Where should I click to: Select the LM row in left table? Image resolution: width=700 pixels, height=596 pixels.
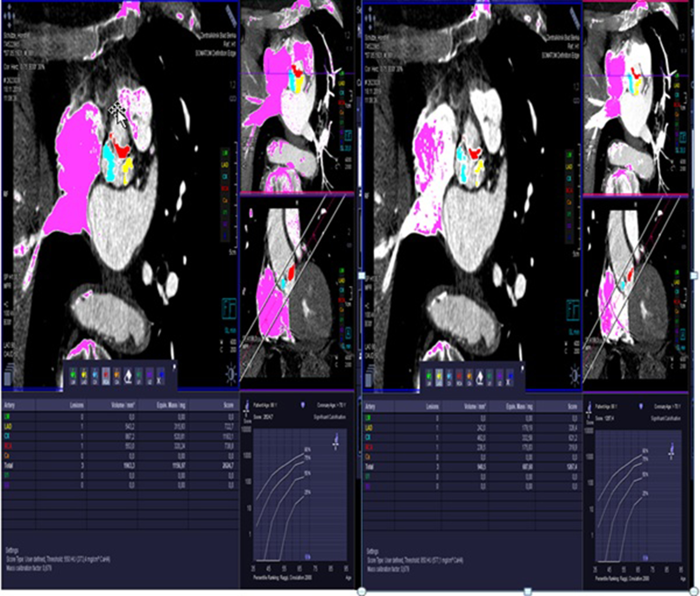coord(120,416)
